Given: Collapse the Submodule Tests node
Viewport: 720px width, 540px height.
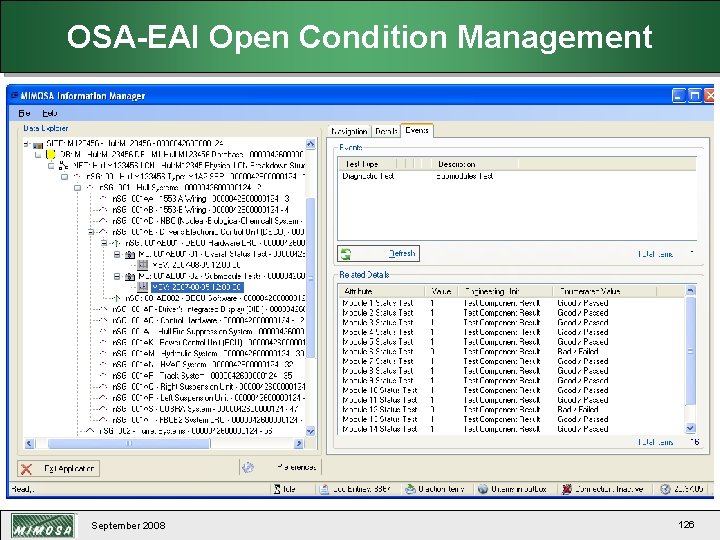Looking at the screenshot, I should click(x=117, y=276).
